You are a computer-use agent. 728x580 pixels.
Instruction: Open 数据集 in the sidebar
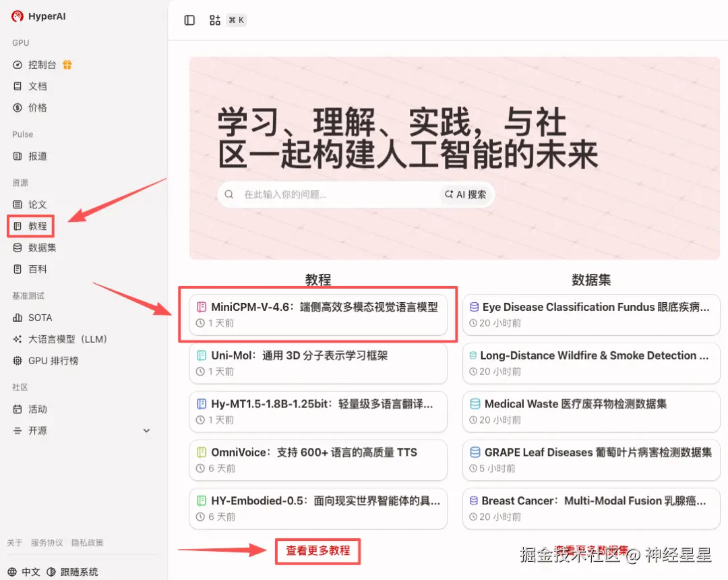[42, 248]
